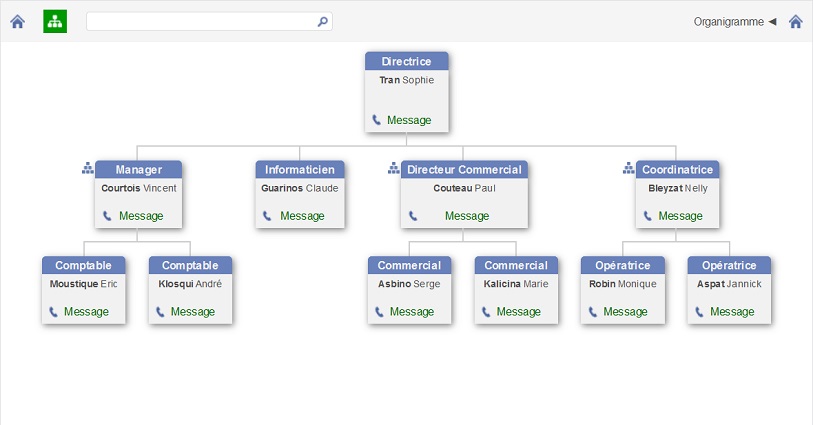Call Aspat Jannick via phone icon

(x=699, y=311)
